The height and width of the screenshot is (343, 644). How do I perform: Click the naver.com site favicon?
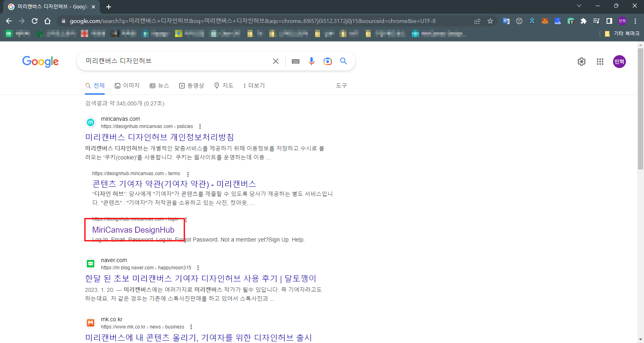pyautogui.click(x=91, y=264)
